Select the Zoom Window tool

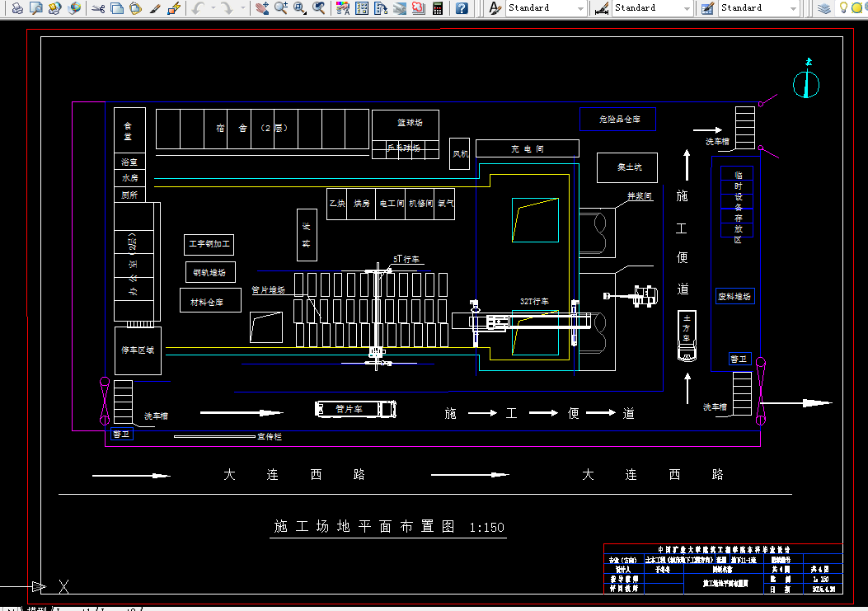tap(299, 7)
